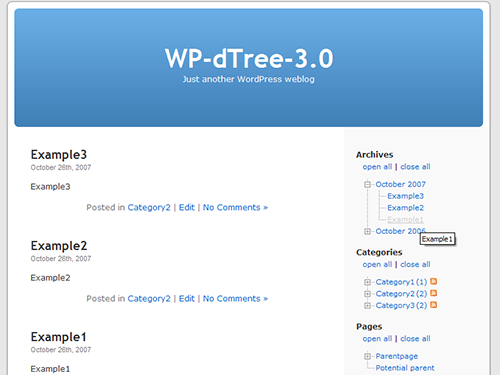Open Category2 (2) tree link
The width and height of the screenshot is (500, 375).
click(x=401, y=294)
